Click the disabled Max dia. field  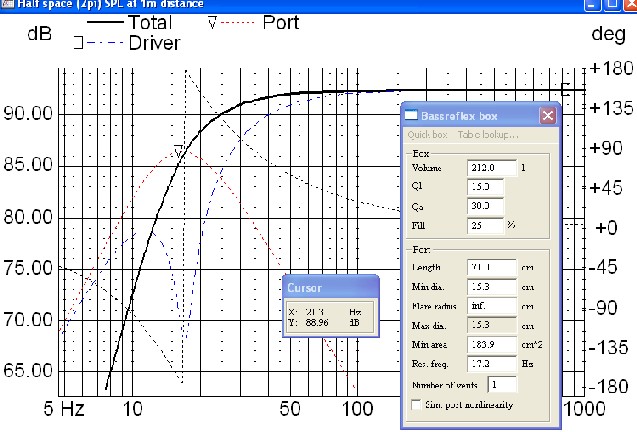coord(492,325)
